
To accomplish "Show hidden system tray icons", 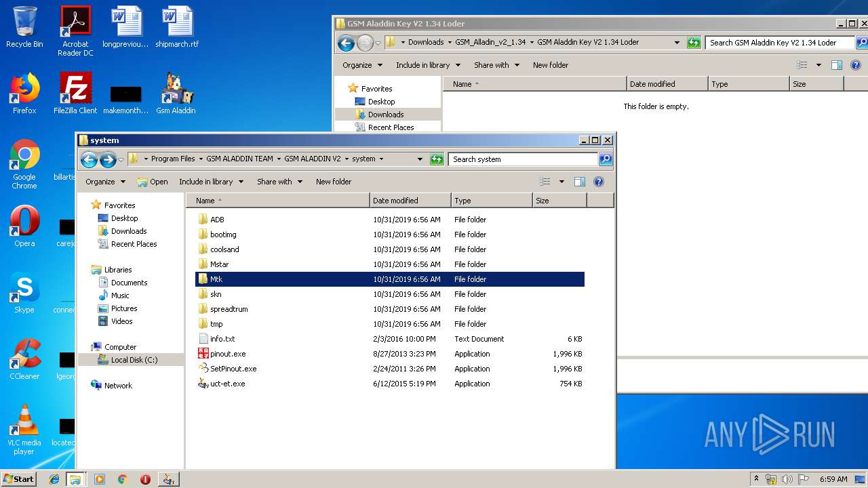I will [x=757, y=479].
